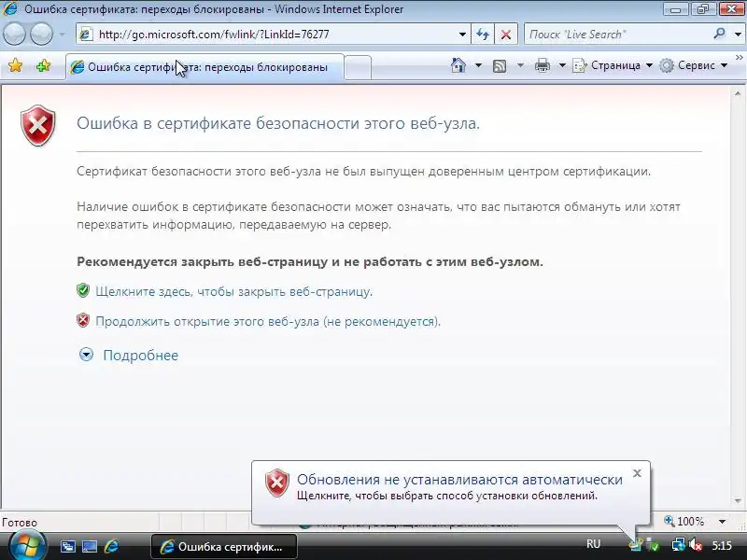The height and width of the screenshot is (560, 747).
Task: Go to the Home page icon
Action: click(x=458, y=65)
